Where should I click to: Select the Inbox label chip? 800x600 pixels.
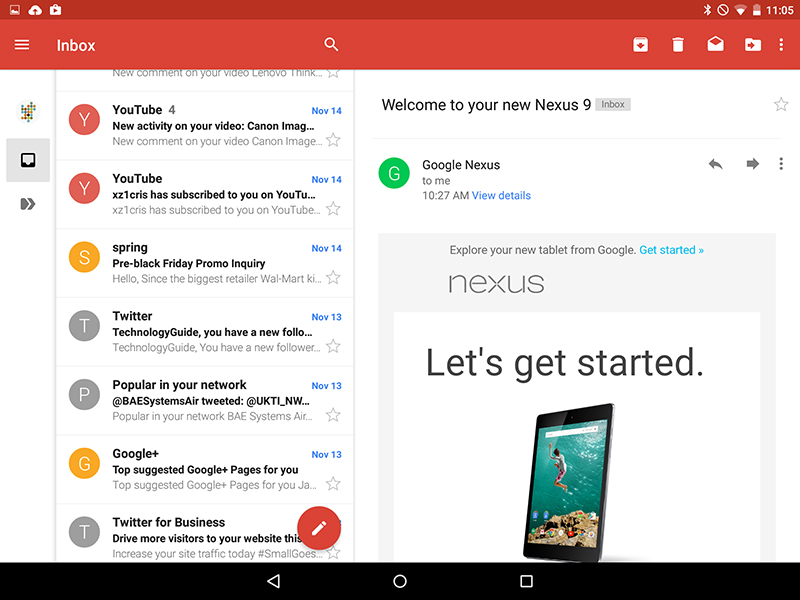(613, 103)
